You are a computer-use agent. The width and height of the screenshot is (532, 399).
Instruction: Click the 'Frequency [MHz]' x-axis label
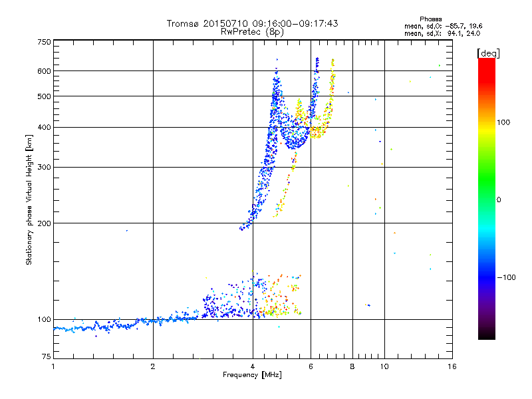click(x=252, y=375)
